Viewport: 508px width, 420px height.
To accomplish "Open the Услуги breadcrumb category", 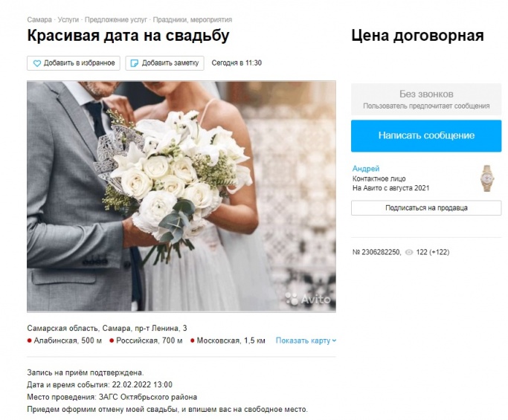I will pyautogui.click(x=68, y=20).
